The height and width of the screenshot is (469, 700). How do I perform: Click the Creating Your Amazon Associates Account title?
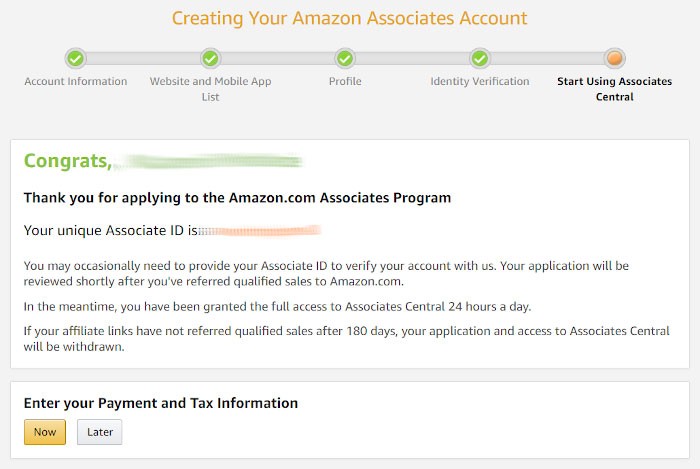pos(349,18)
